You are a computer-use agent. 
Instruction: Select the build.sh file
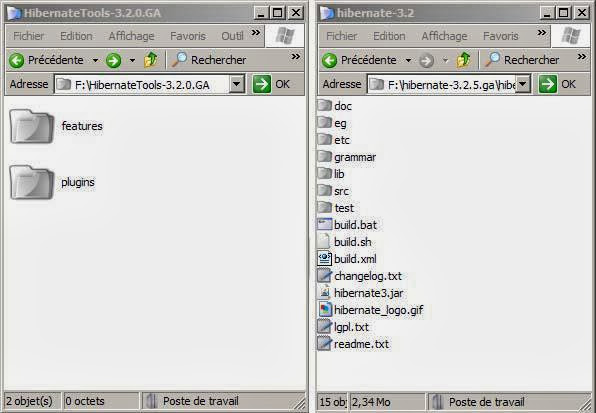(x=344, y=242)
